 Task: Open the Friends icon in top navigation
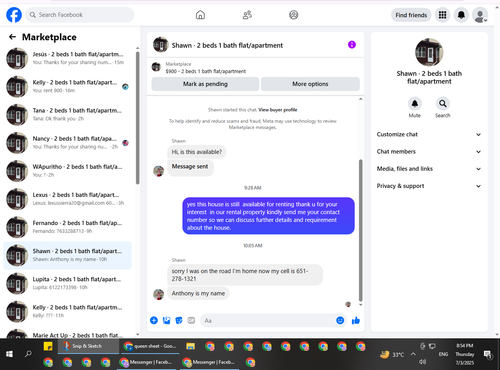247,15
